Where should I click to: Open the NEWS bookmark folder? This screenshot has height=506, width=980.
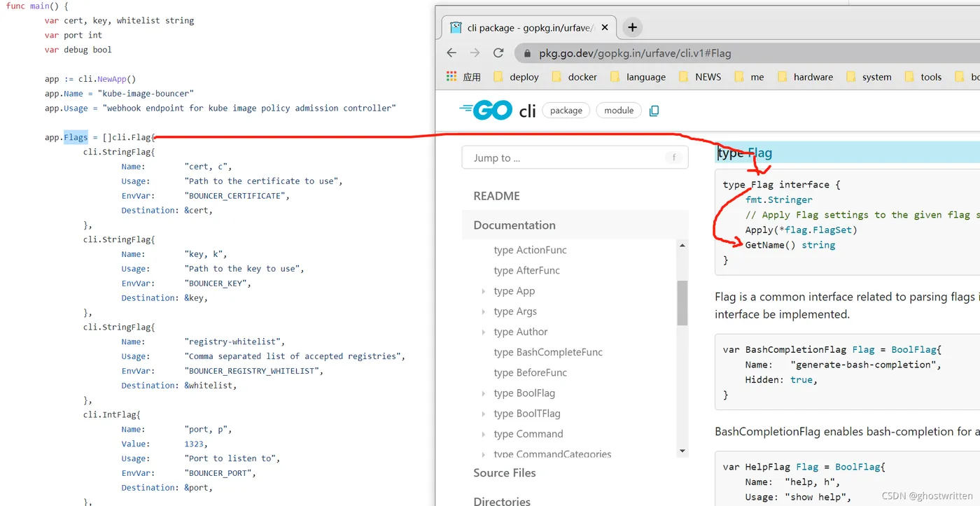[x=699, y=77]
